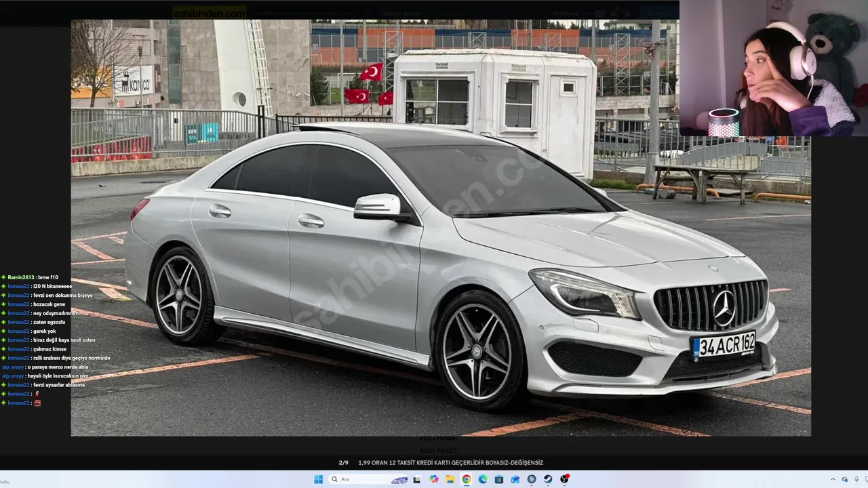
Task: Open OBS Studio from the taskbar
Action: [564, 479]
